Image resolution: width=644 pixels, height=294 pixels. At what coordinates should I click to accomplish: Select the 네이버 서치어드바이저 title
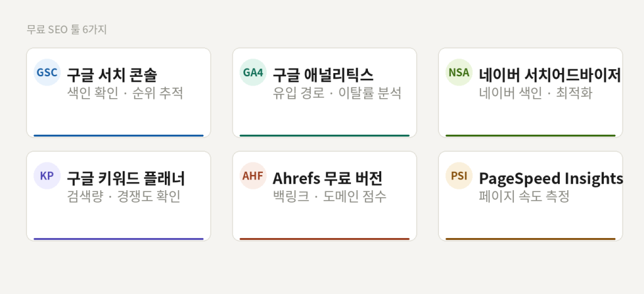click(x=550, y=75)
